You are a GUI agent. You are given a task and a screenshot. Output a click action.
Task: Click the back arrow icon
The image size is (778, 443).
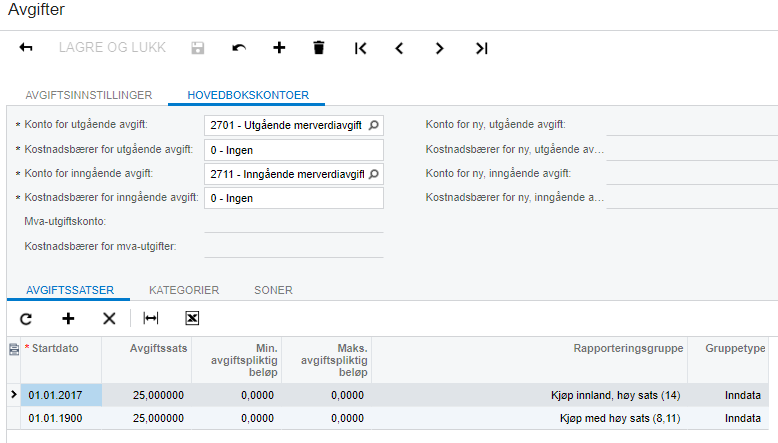26,48
